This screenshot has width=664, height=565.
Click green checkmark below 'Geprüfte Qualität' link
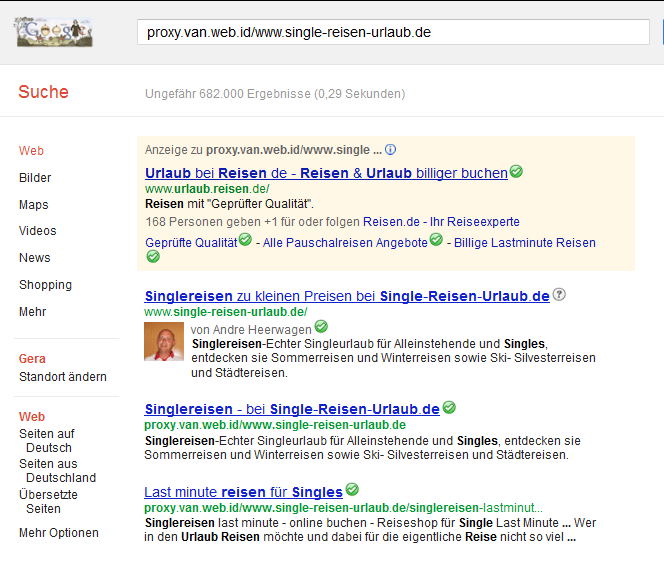pyautogui.click(x=153, y=257)
